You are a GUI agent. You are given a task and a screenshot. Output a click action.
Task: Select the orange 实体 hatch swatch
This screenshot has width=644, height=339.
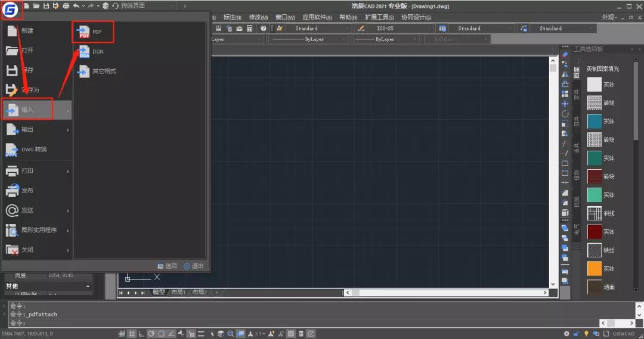595,269
